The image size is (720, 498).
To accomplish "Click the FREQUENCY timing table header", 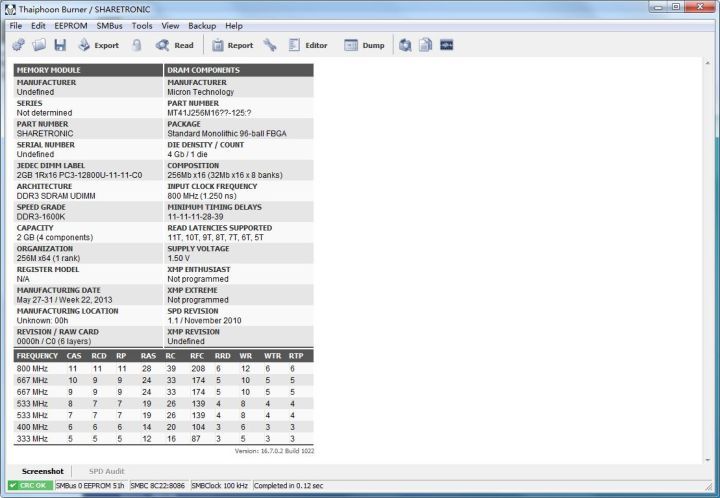I will [x=37, y=356].
